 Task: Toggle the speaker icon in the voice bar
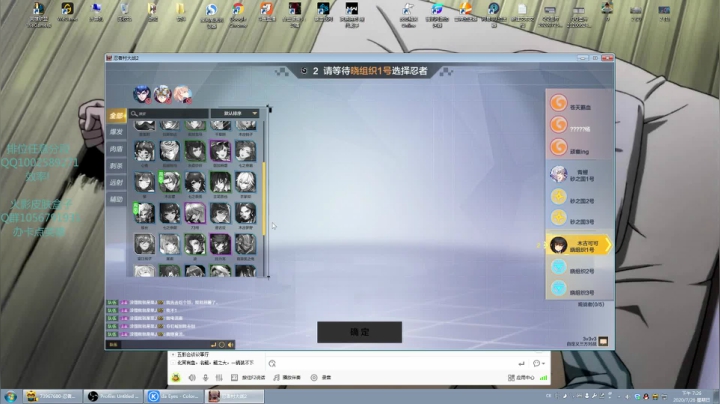[192, 377]
